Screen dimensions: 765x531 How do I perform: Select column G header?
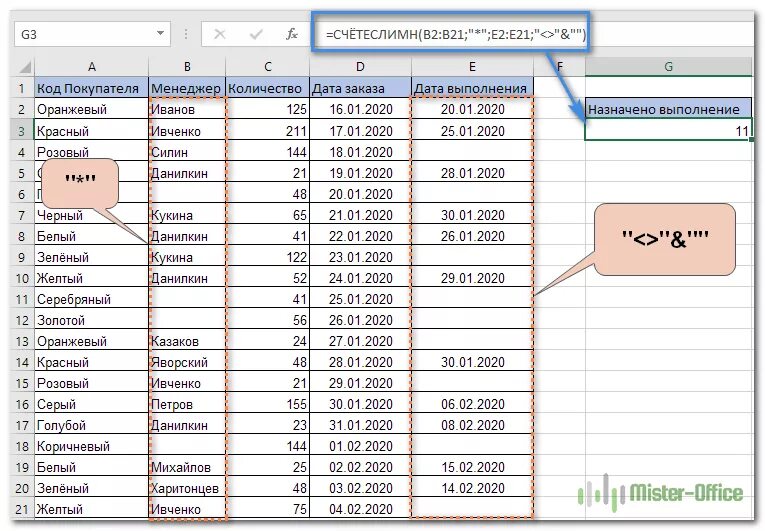click(x=668, y=67)
